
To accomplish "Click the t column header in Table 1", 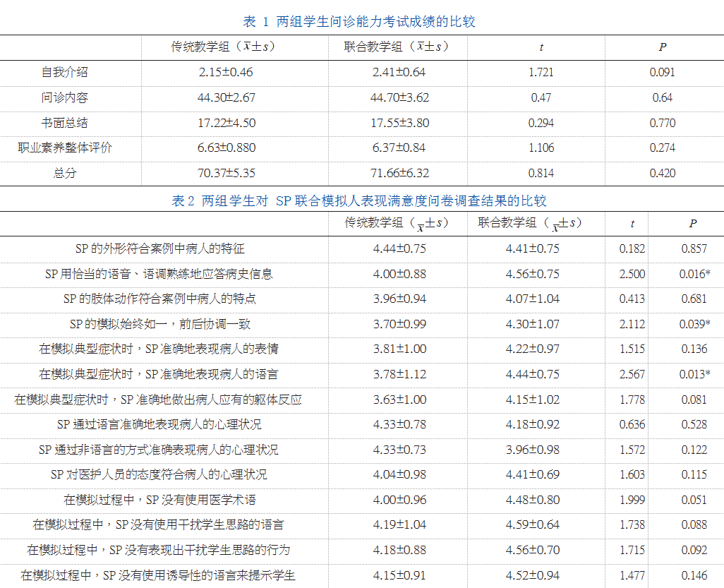I will pyautogui.click(x=541, y=47).
